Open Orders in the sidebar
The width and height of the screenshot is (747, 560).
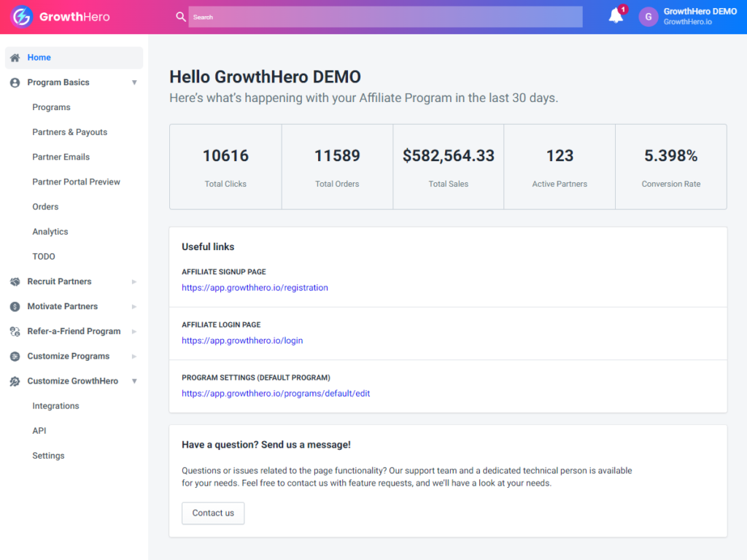(x=45, y=206)
